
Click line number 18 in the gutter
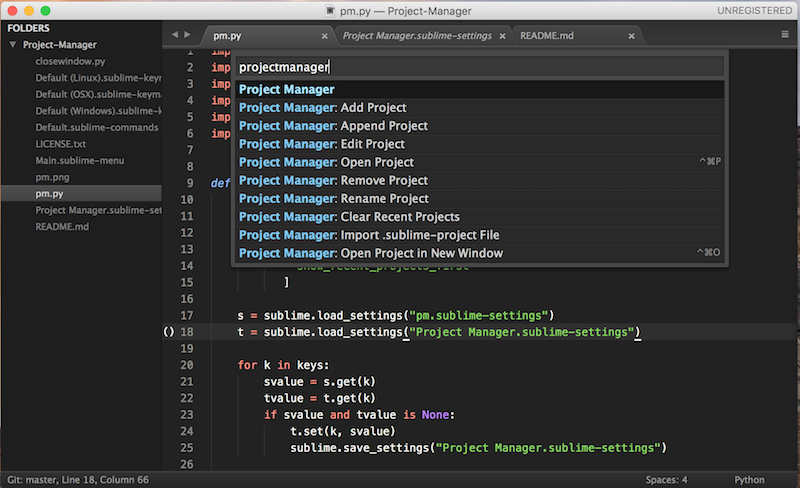[x=187, y=332]
